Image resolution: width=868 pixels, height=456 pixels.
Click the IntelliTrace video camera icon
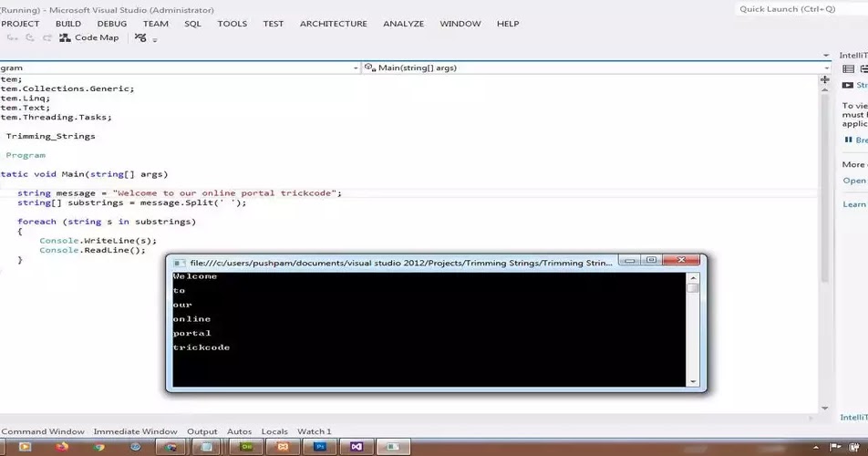848,85
